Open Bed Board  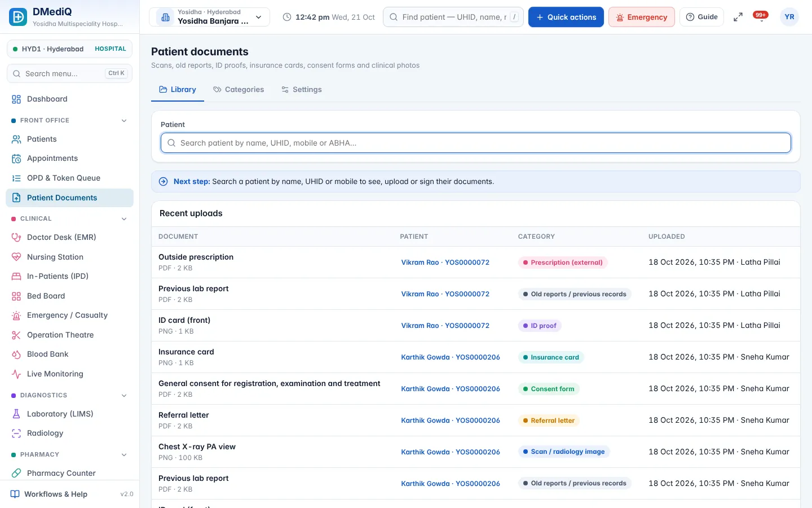coord(69,296)
